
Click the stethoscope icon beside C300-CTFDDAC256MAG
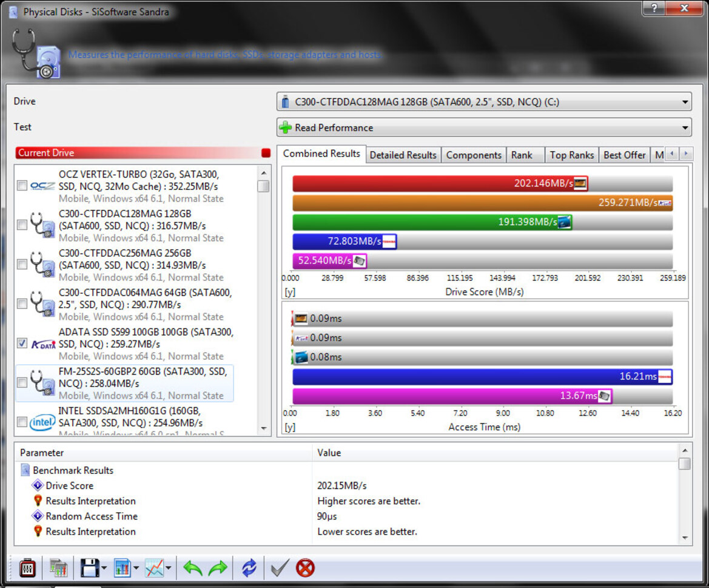[42, 265]
